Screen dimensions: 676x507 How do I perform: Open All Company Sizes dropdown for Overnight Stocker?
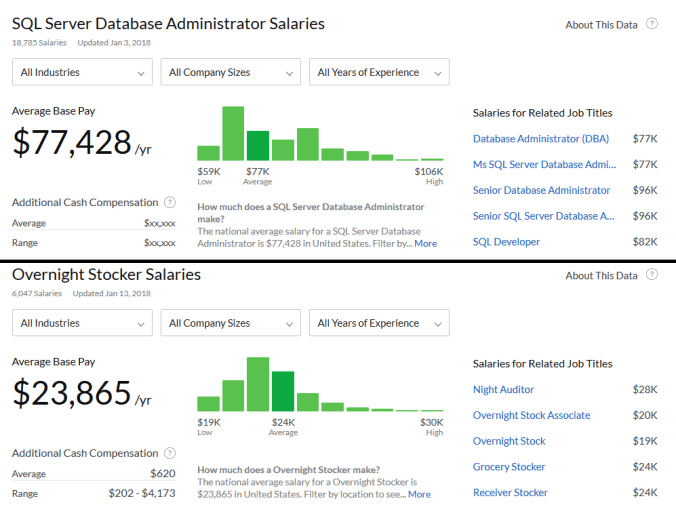coord(231,323)
